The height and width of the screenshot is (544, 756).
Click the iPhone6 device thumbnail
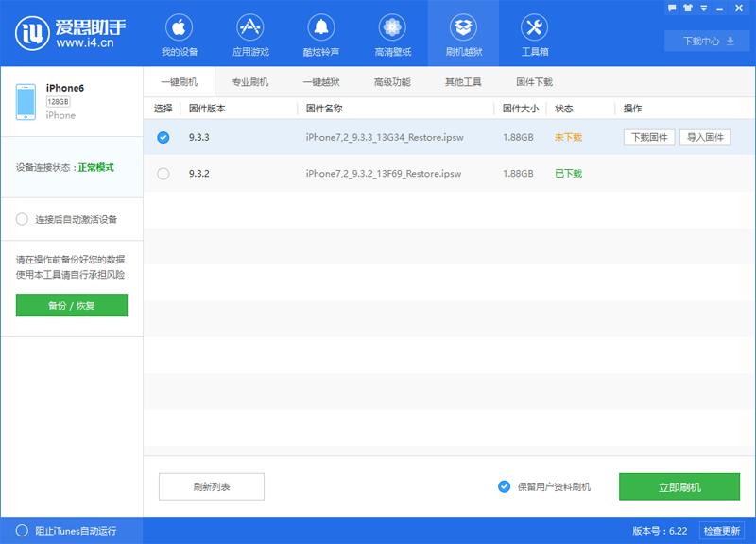point(26,99)
